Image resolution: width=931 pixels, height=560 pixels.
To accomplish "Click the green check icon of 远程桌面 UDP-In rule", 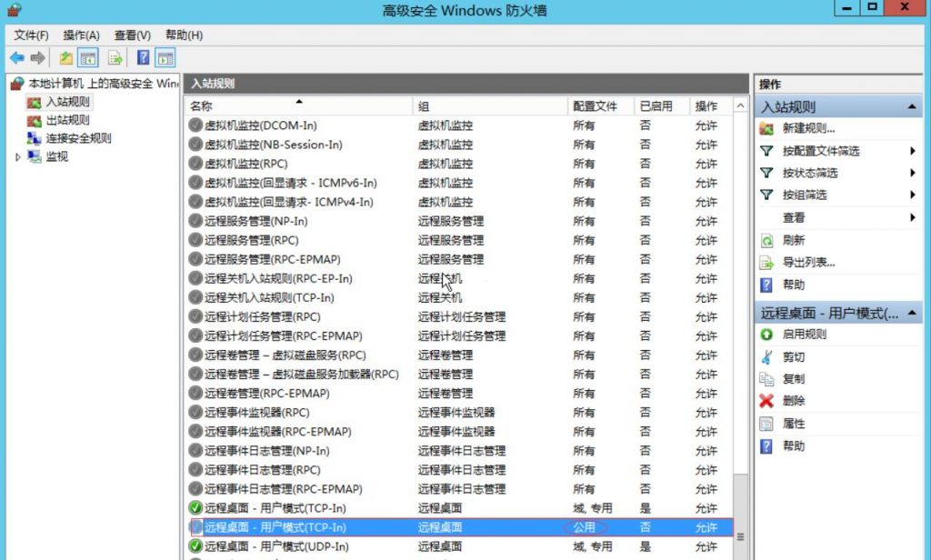I will pyautogui.click(x=195, y=546).
